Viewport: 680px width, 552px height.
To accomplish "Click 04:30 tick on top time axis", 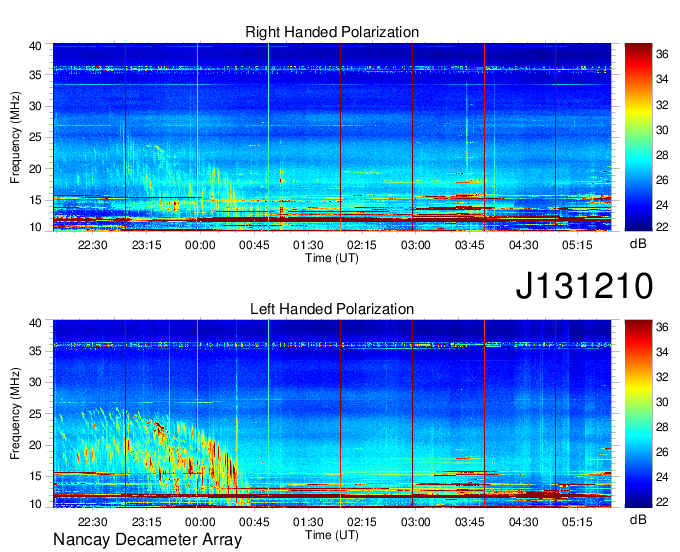I will [523, 245].
